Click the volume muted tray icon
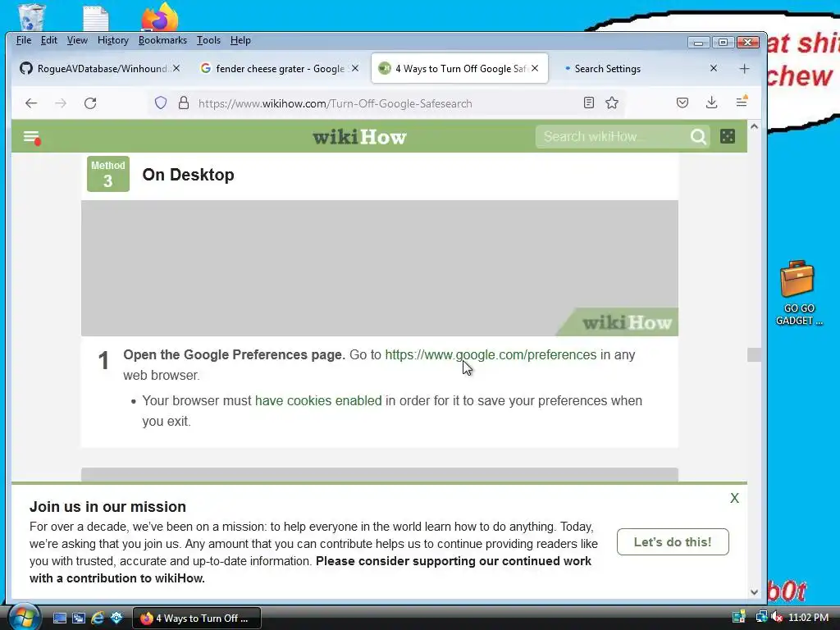This screenshot has width=840, height=630. coord(777,617)
